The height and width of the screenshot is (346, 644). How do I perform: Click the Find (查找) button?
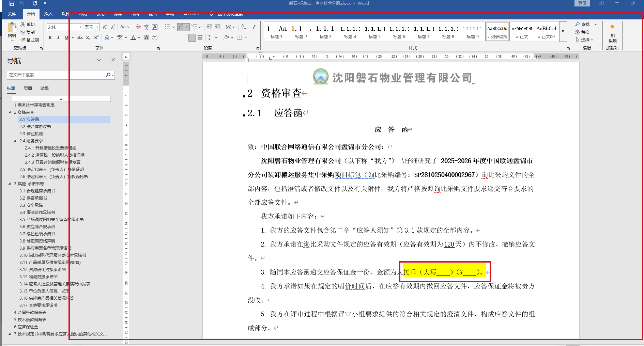click(583, 24)
